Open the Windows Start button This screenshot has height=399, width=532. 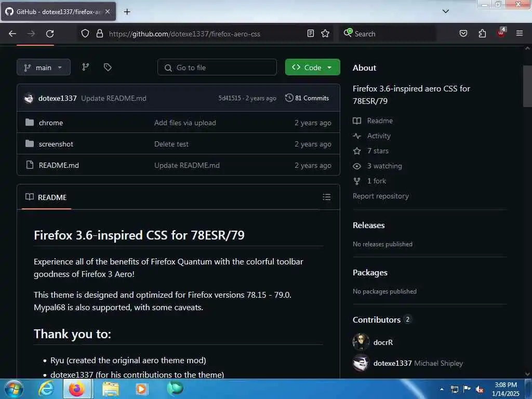tap(14, 389)
